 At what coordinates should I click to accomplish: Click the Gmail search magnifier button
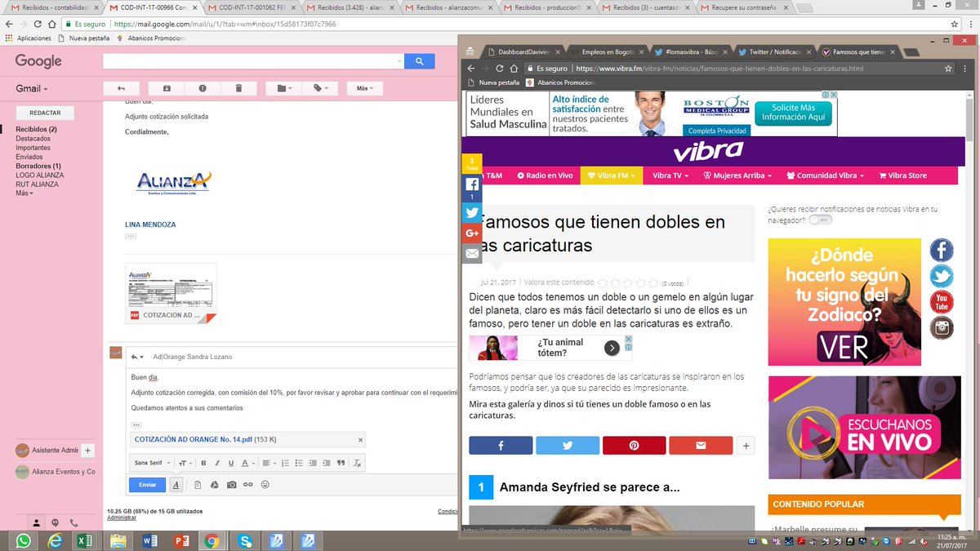pos(419,61)
